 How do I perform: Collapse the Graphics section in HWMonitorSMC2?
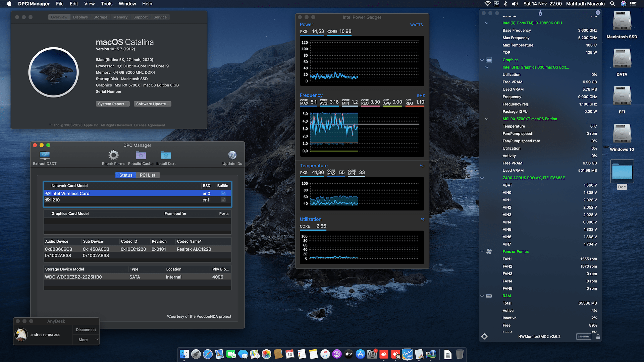point(482,60)
